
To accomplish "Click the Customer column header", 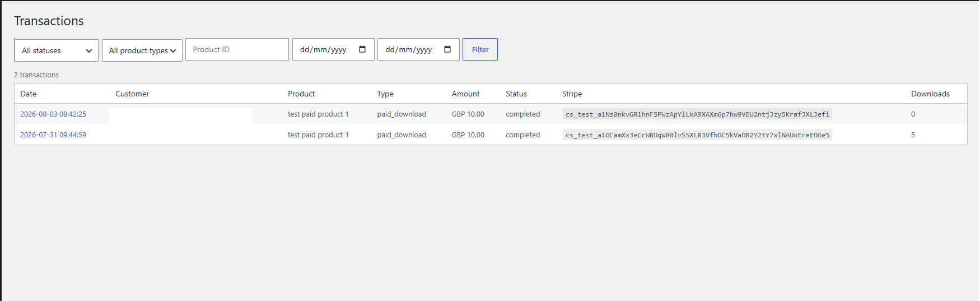I will pos(132,94).
